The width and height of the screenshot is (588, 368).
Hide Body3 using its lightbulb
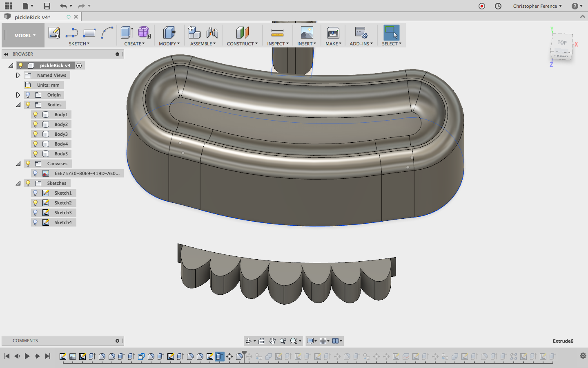(x=36, y=134)
